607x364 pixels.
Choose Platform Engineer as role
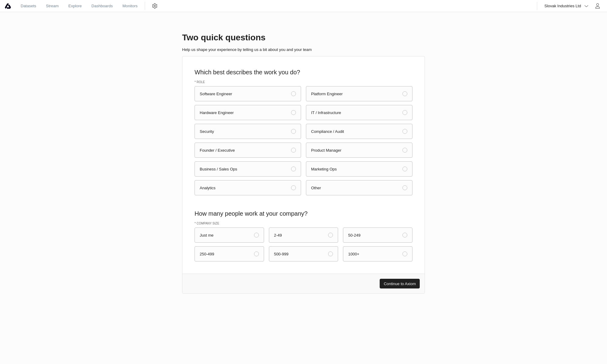pyautogui.click(x=359, y=94)
